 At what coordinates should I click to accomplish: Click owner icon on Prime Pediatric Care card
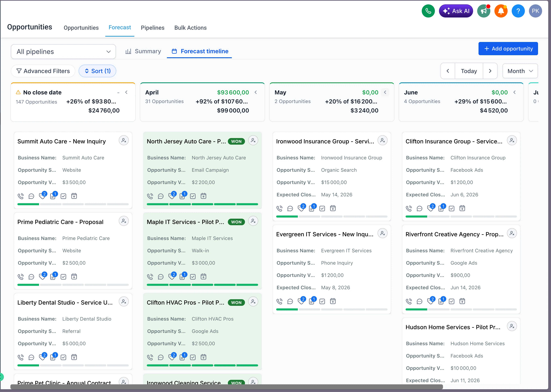coord(124,221)
